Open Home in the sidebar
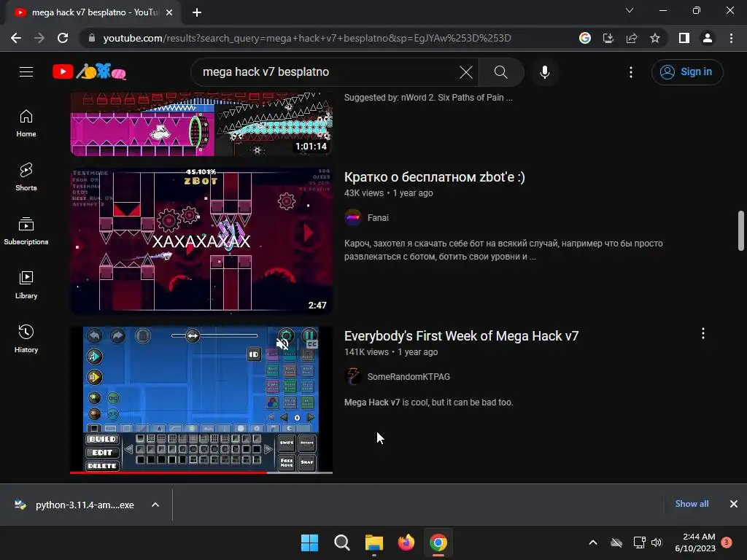 26,123
